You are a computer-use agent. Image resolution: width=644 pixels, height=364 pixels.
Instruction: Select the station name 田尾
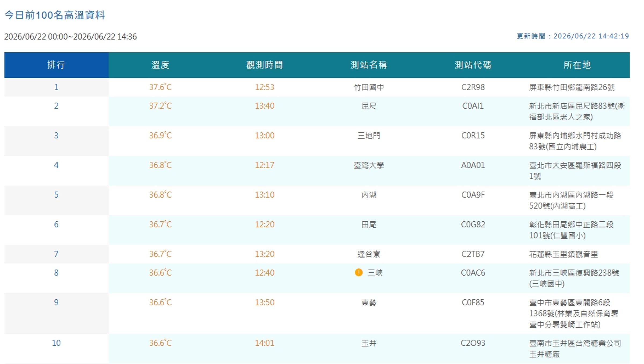coord(369,225)
